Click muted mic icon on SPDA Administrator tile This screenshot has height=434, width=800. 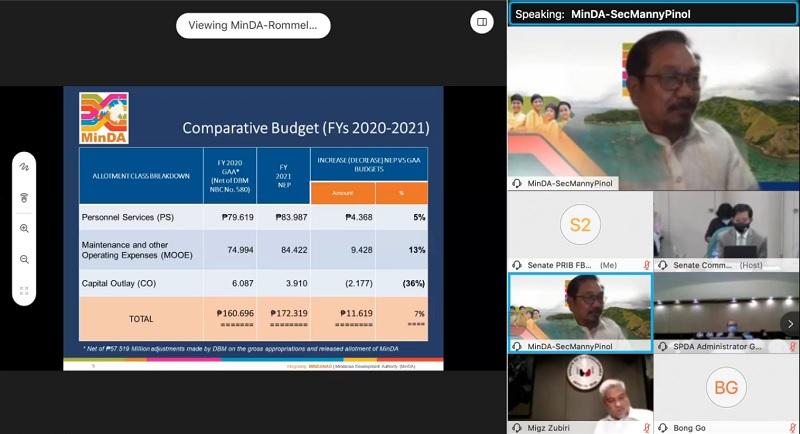click(x=793, y=346)
